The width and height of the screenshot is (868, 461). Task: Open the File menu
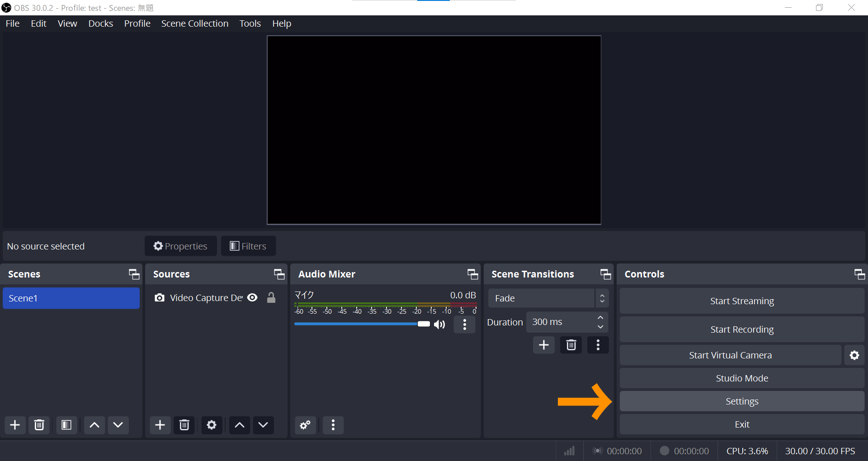tap(13, 24)
